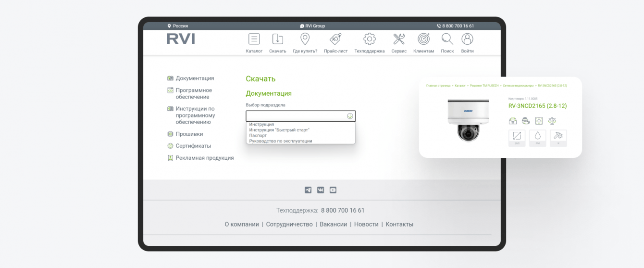
Task: Open the Где купить location pin icon
Action: pyautogui.click(x=305, y=39)
